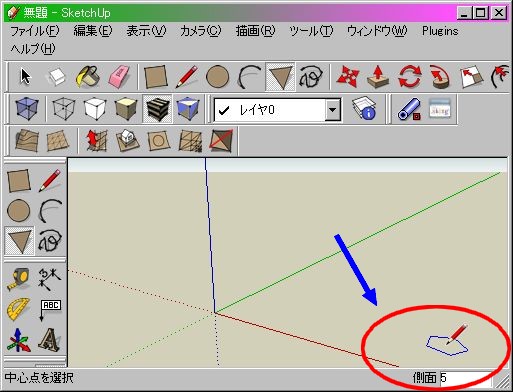Select the Sandbox Drape tool
The height and width of the screenshot is (392, 513).
coord(159,140)
